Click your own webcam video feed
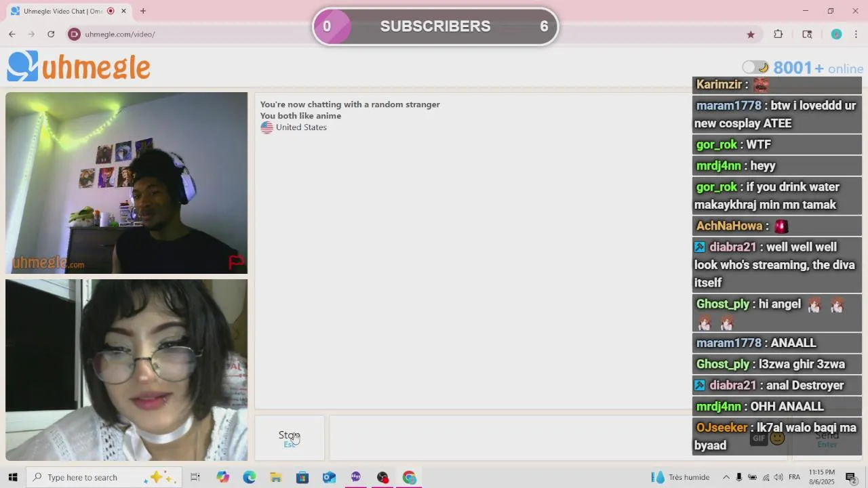This screenshot has height=488, width=868. pos(126,370)
